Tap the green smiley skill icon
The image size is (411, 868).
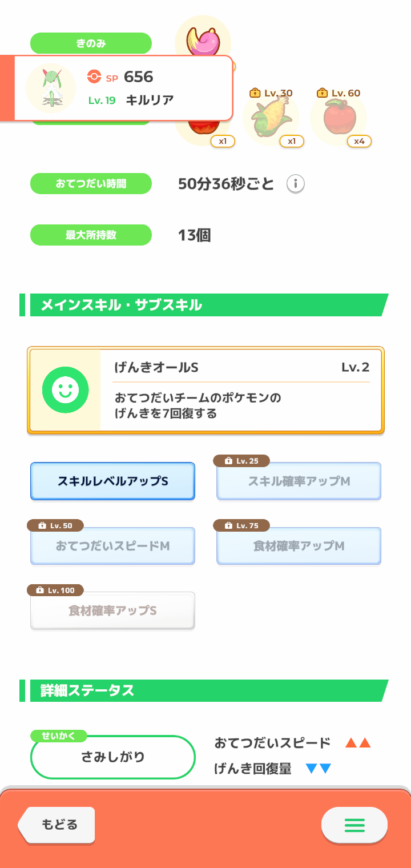65,390
